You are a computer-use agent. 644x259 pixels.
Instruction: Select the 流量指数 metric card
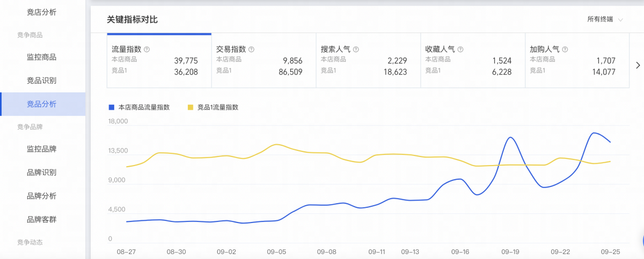[159, 61]
